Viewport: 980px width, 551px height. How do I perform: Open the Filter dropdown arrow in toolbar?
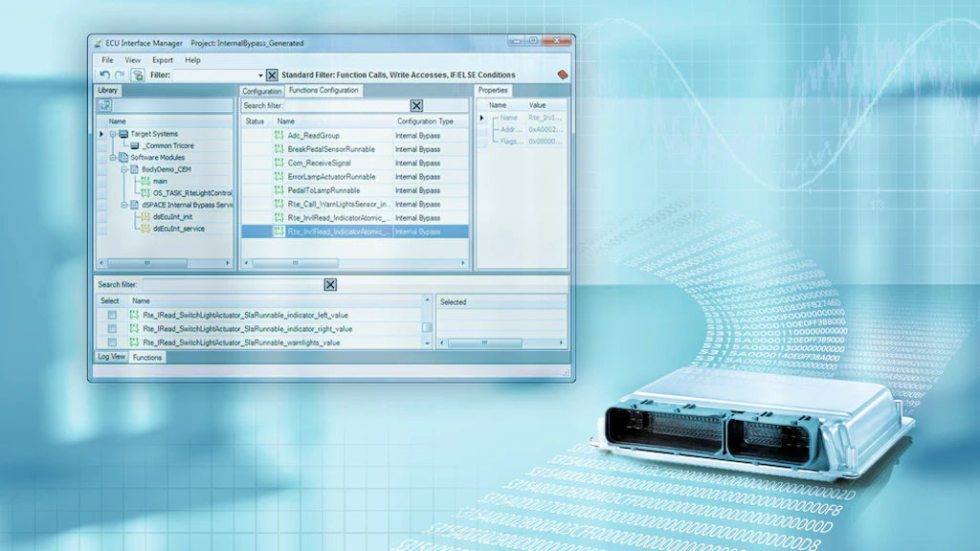coord(260,75)
